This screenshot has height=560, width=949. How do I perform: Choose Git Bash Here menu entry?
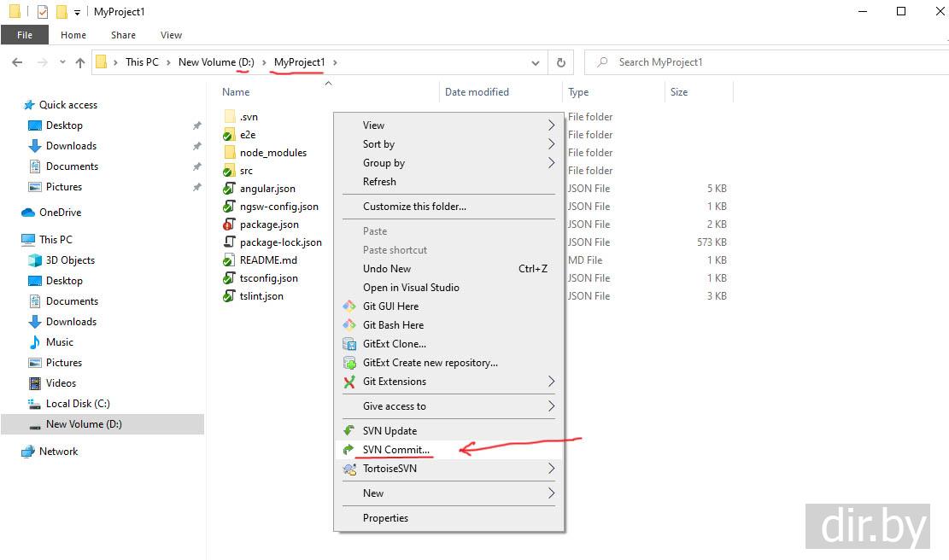pos(393,325)
